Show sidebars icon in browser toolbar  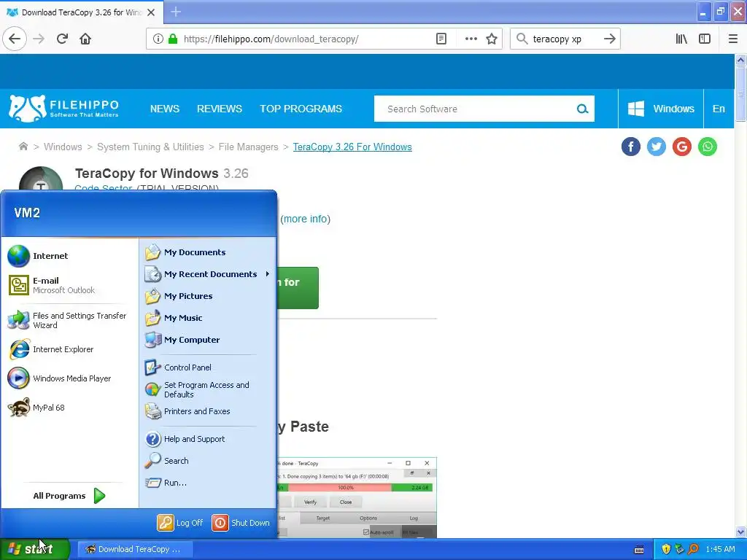705,39
